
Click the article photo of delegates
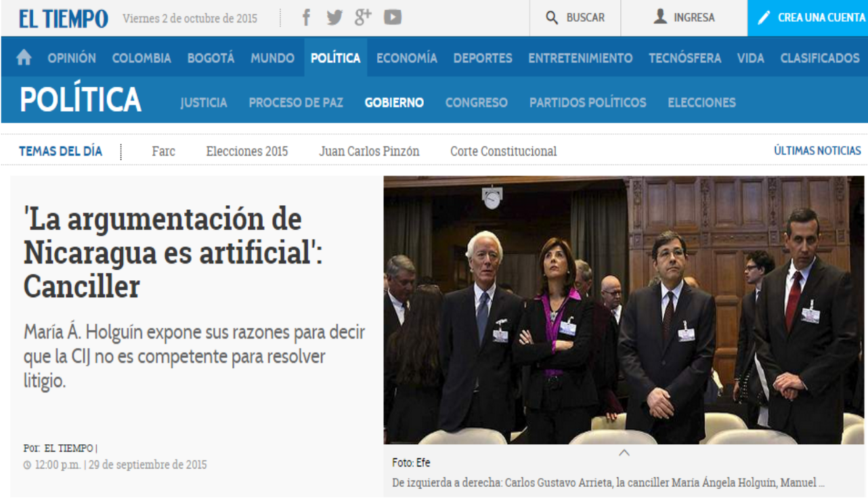point(624,310)
